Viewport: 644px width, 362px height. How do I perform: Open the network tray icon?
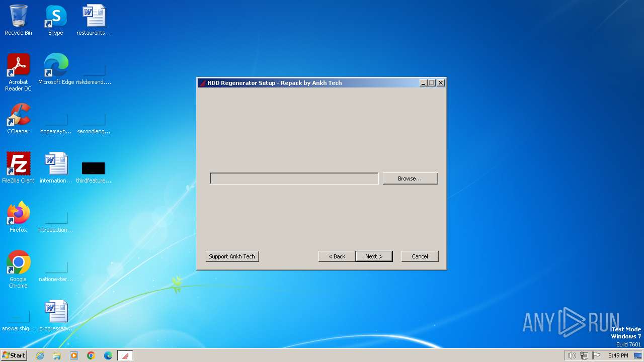pos(584,355)
